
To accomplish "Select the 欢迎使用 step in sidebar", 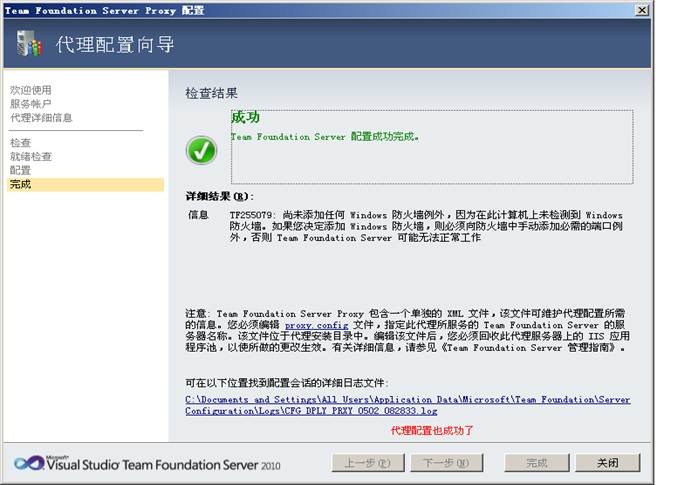I will point(31,90).
